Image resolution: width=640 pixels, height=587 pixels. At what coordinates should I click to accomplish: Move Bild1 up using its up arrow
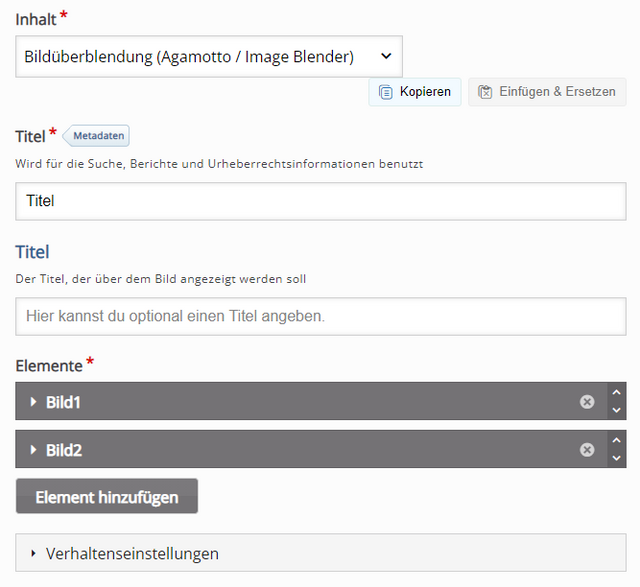[x=616, y=392]
